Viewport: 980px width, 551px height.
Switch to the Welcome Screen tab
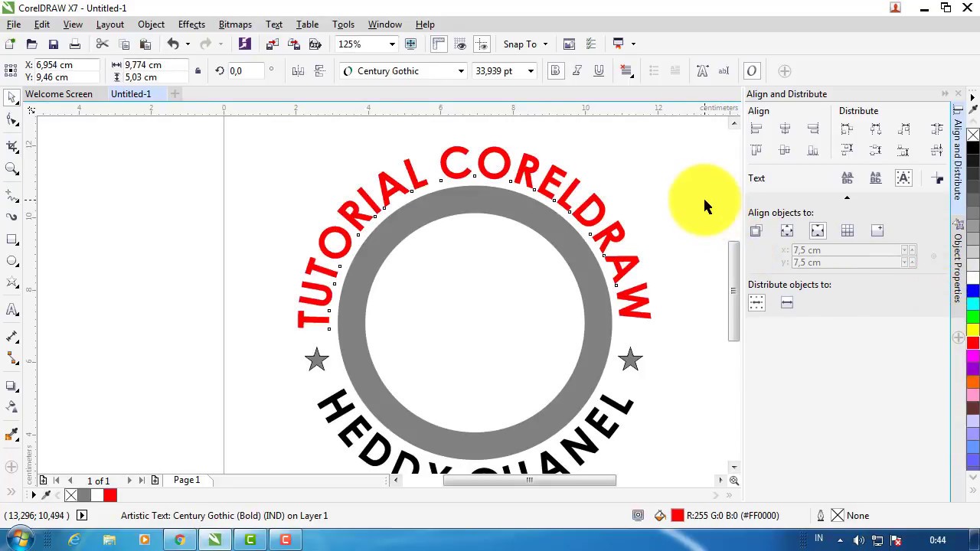tap(59, 94)
